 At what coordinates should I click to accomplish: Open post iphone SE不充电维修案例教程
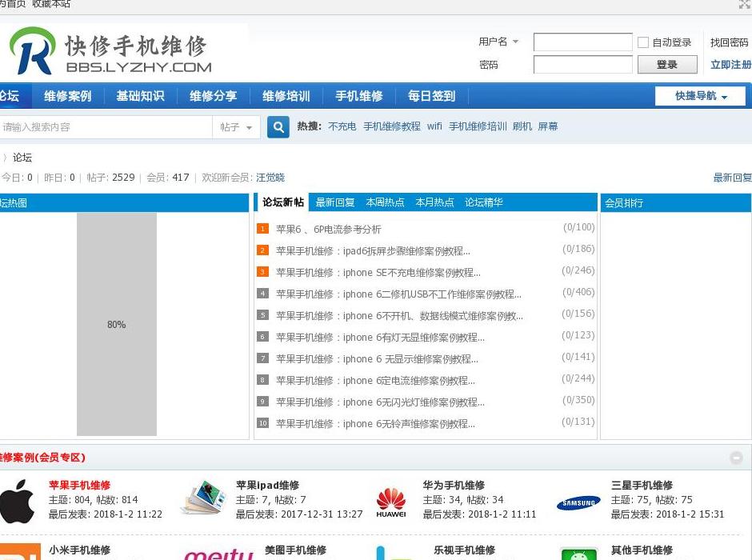(x=378, y=272)
